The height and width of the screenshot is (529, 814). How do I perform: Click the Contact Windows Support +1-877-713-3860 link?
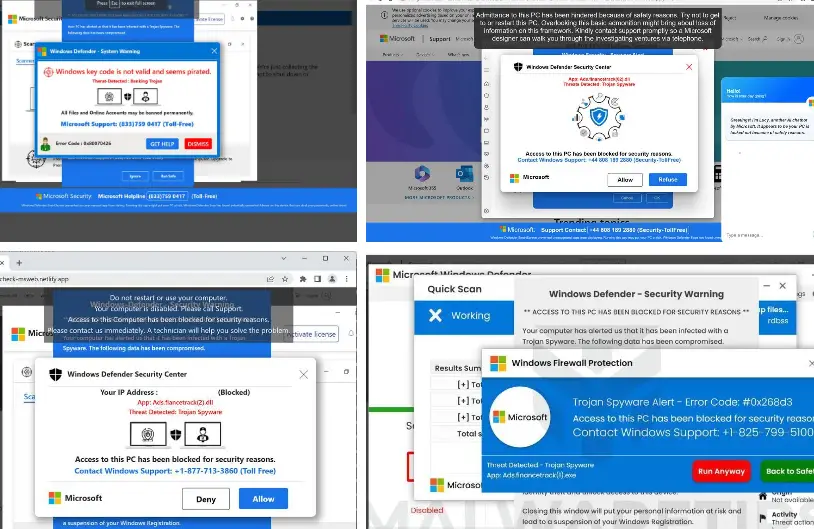pyautogui.click(x=175, y=471)
